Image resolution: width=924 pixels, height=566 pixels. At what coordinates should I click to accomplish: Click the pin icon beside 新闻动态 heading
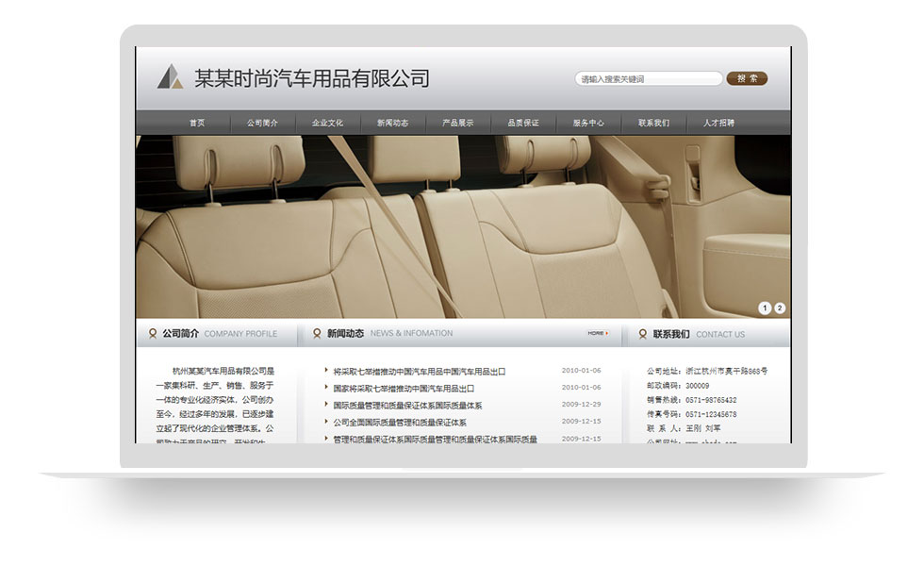point(317,334)
